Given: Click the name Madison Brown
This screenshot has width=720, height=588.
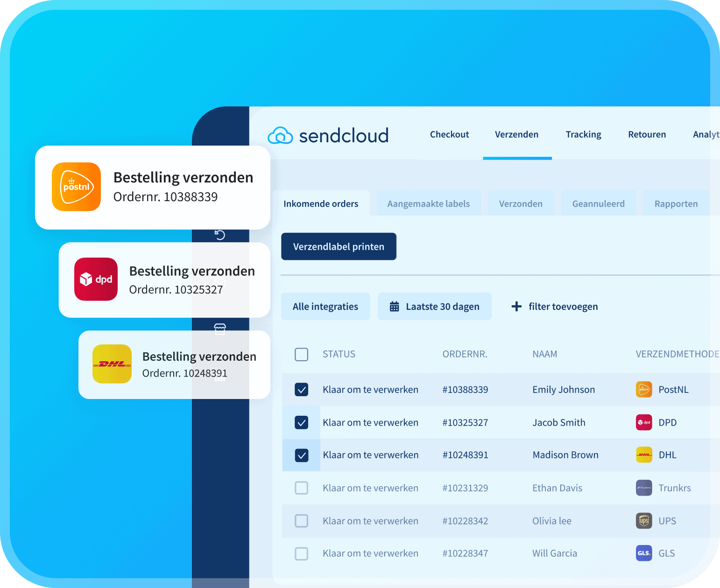Looking at the screenshot, I should 565,455.
